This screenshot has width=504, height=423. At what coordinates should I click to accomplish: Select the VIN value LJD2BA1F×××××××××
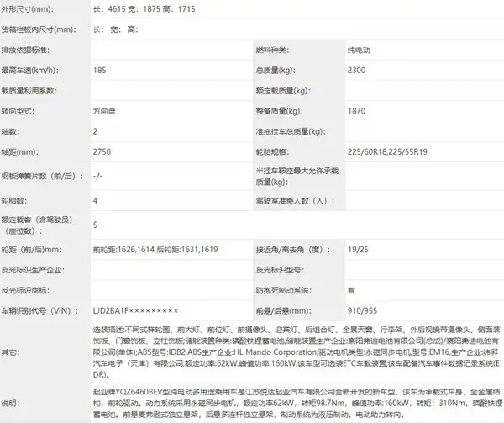click(x=135, y=310)
